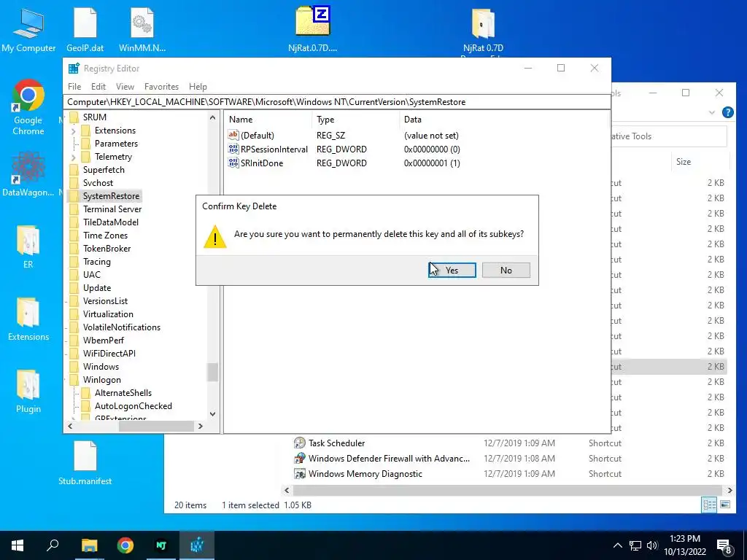Select the Plugin folder on desktop

tap(28, 392)
